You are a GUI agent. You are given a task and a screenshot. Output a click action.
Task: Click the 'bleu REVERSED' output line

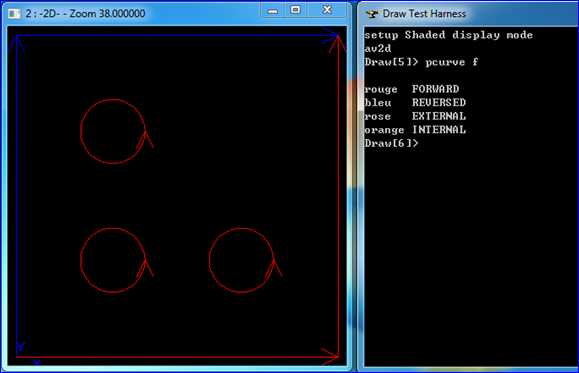pos(415,103)
